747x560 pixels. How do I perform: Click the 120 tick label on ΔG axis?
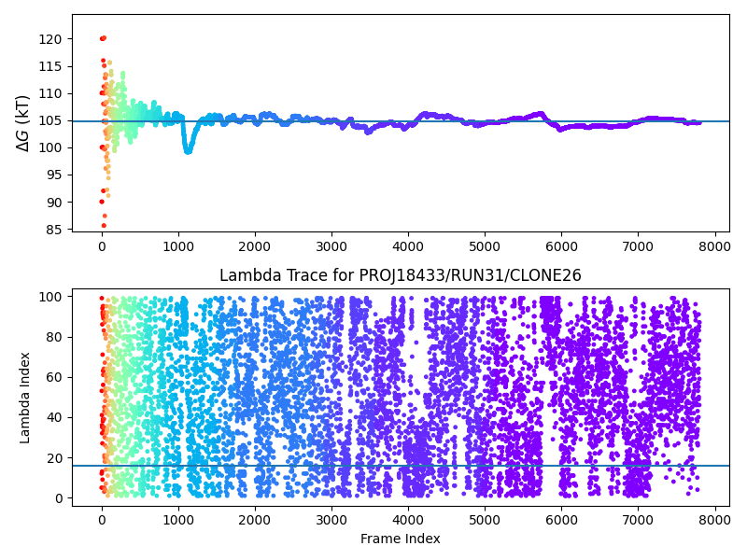[50, 39]
